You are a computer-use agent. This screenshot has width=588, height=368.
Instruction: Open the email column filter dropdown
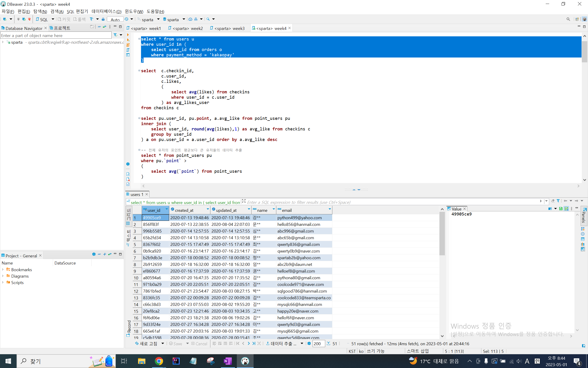[x=329, y=209]
